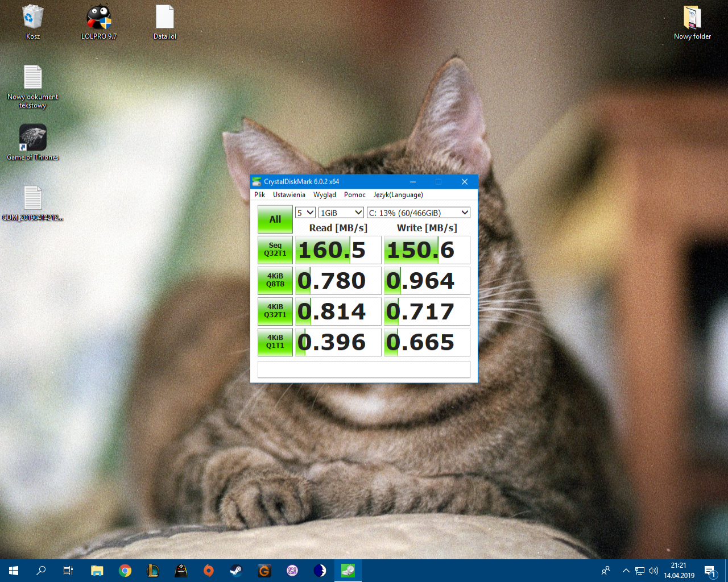Open the Ustawienia menu
728x582 pixels.
[x=289, y=195]
